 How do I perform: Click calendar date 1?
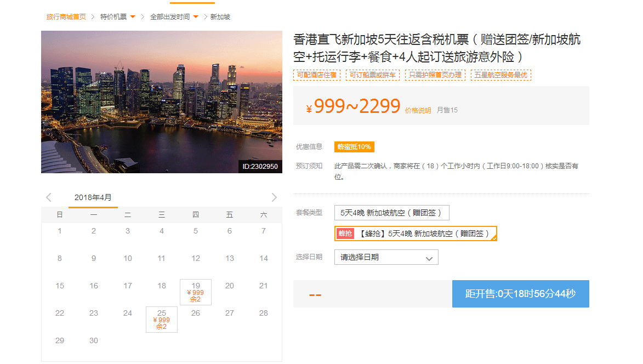coord(60,231)
